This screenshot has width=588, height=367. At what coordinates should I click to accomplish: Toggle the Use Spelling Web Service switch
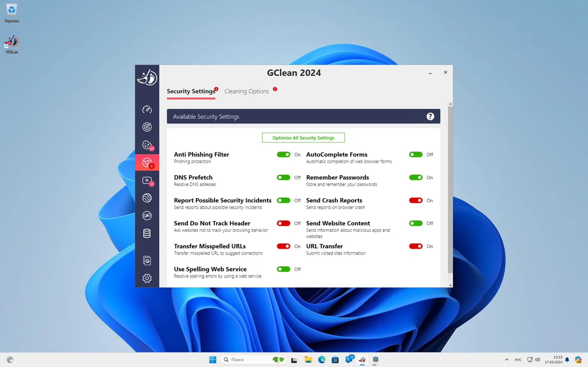(283, 269)
